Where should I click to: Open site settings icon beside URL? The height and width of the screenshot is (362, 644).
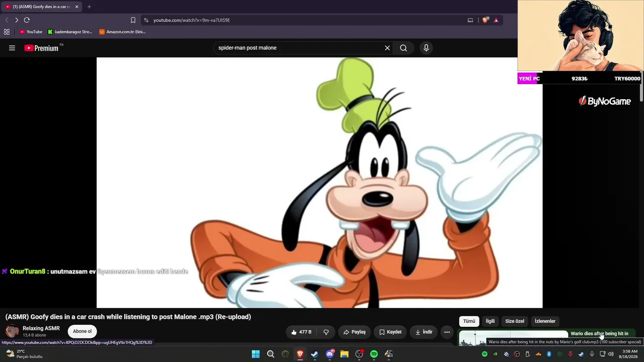(x=146, y=20)
